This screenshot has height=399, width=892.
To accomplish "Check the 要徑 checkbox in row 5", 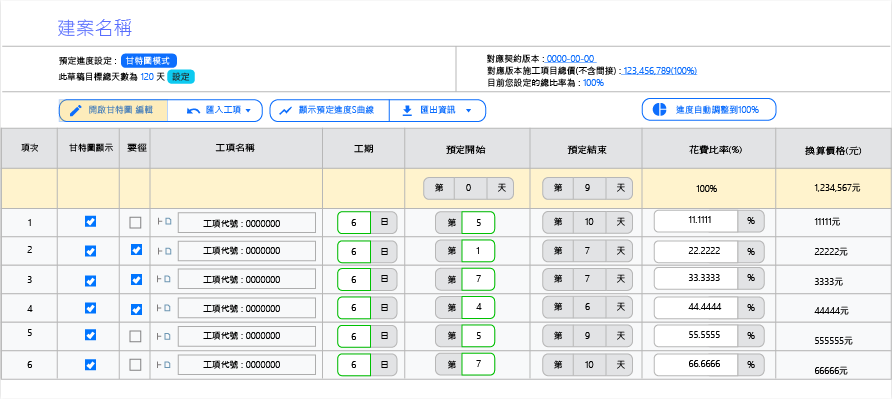I will [135, 336].
